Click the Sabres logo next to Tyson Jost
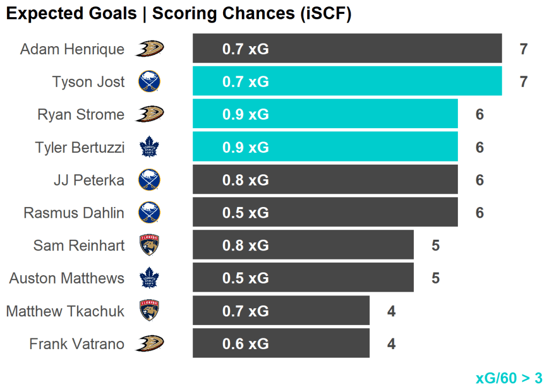Screen dimensions: 549x392 (149, 82)
